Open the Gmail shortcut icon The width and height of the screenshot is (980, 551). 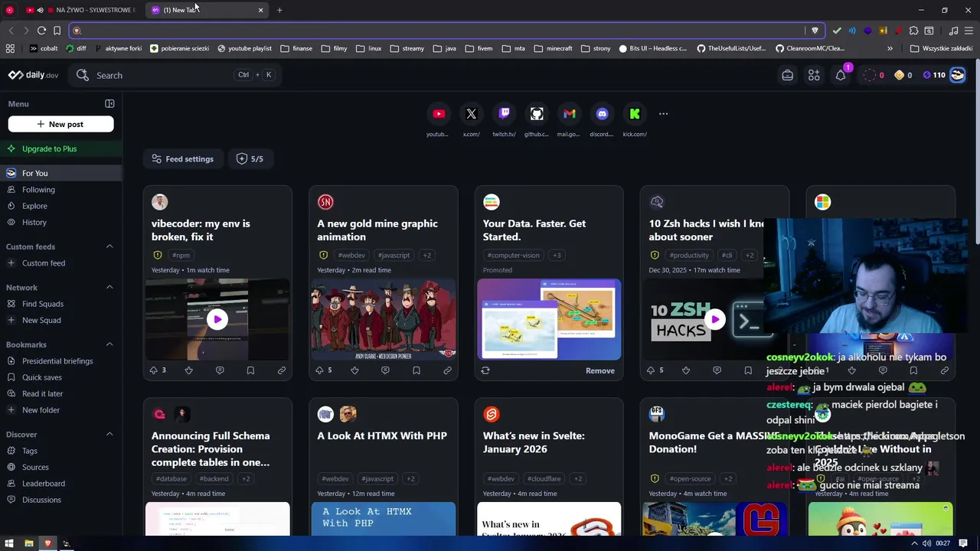569,114
